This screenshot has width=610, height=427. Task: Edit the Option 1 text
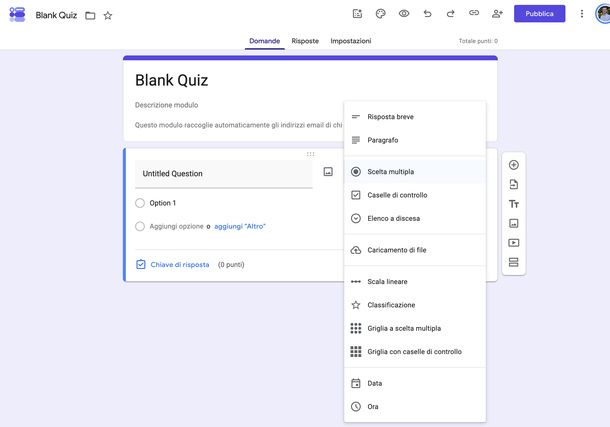pyautogui.click(x=163, y=203)
